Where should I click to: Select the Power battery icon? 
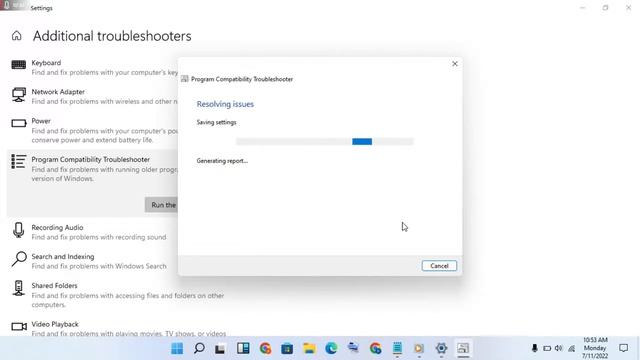18,123
